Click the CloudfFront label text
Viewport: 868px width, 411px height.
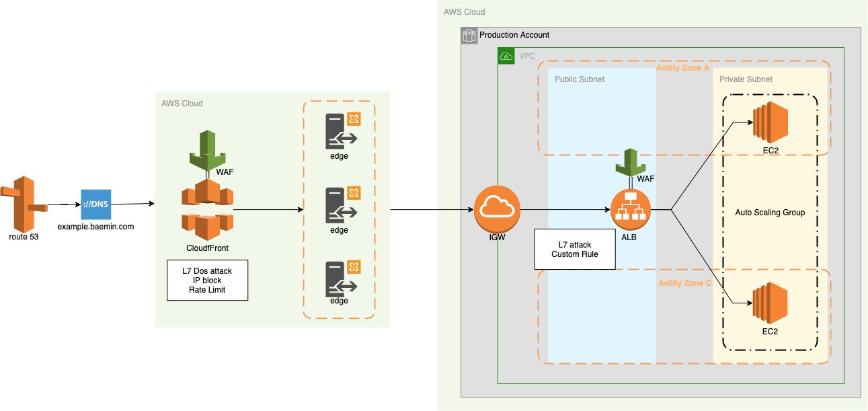pyautogui.click(x=207, y=248)
